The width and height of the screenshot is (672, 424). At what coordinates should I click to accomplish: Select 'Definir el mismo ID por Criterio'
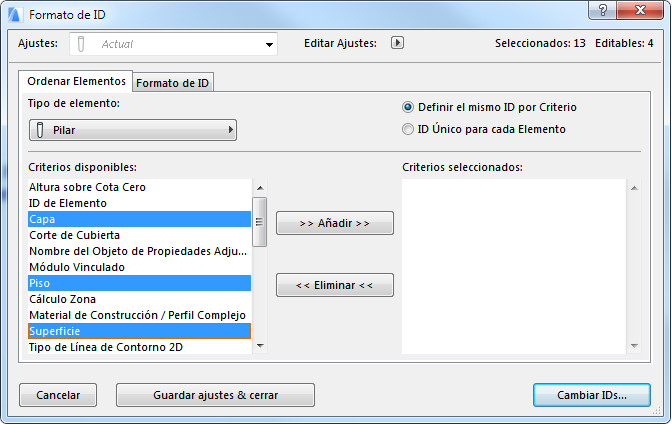407,107
